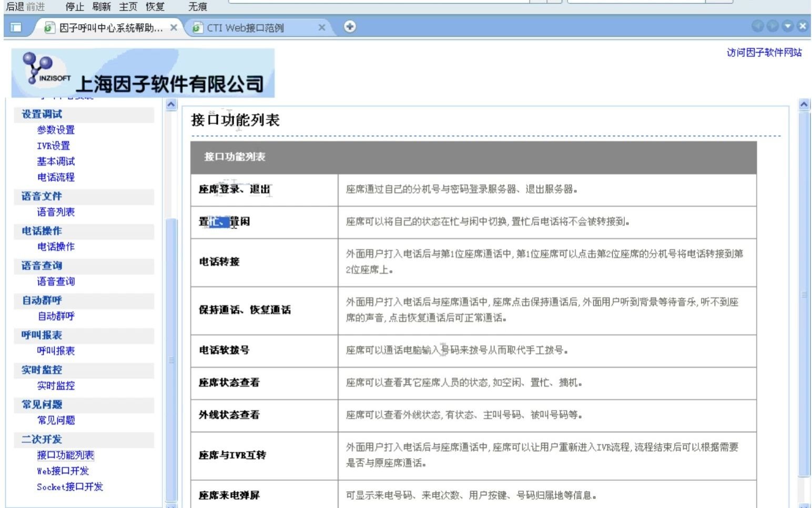This screenshot has height=508, width=812.
Task: Click the 座席登录、退出 table cell
Action: click(264, 190)
